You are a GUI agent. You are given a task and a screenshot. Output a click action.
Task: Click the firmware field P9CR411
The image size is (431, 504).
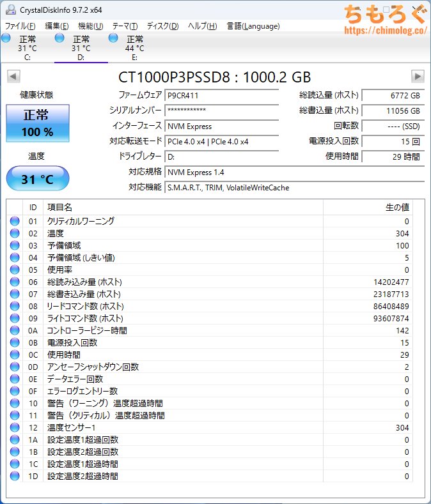click(x=221, y=95)
